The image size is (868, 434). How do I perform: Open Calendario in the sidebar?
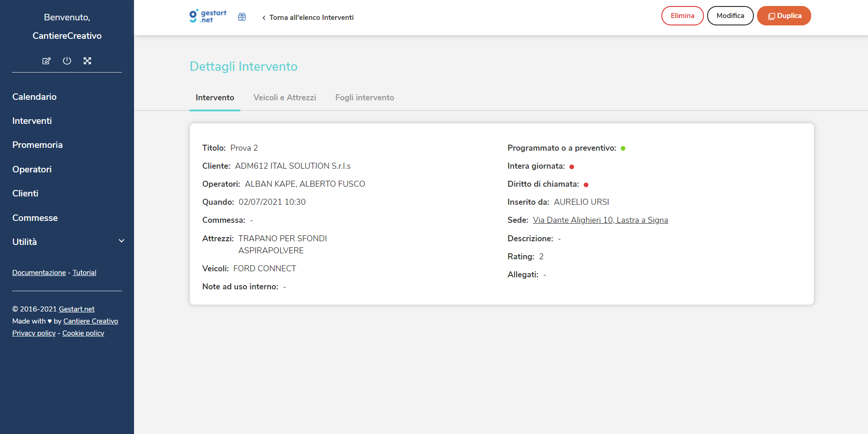35,97
